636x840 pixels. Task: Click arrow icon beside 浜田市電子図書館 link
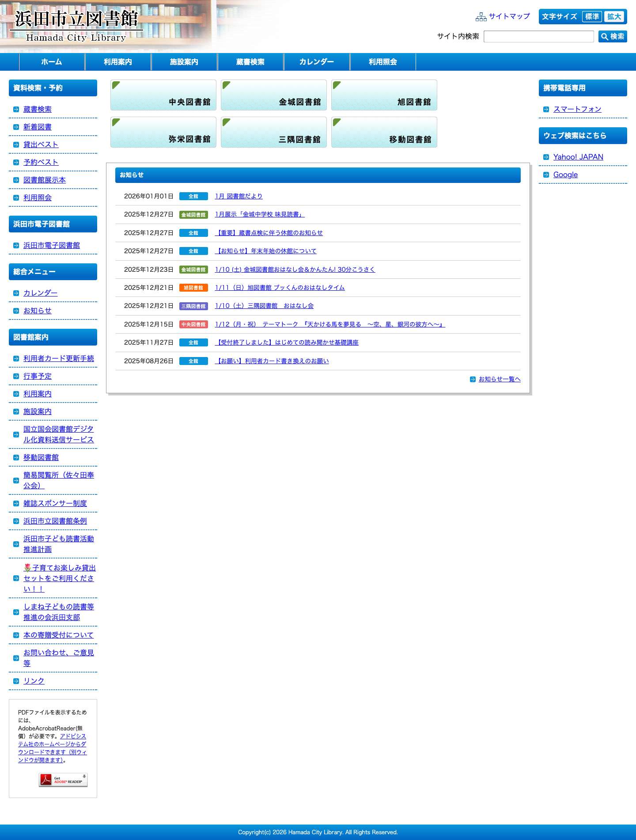click(x=16, y=245)
